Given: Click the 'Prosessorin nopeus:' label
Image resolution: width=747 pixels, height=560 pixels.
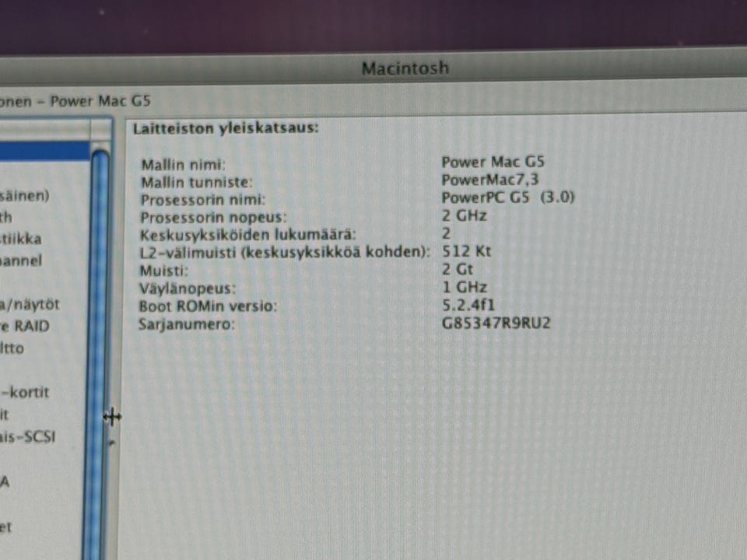Looking at the screenshot, I should click(x=213, y=217).
